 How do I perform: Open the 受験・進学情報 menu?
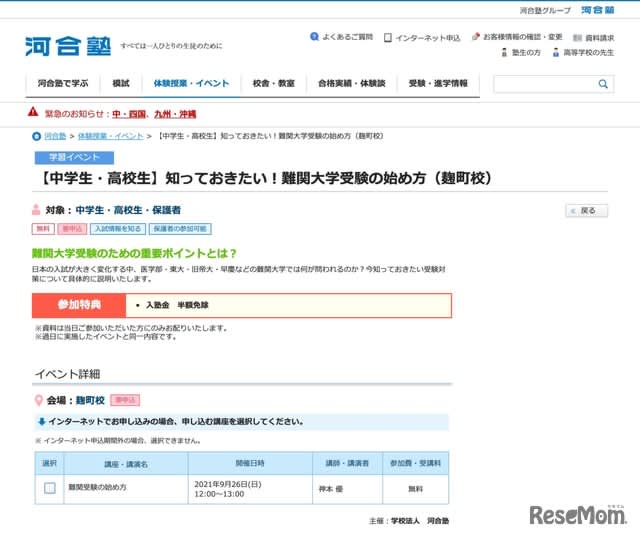tap(438, 84)
